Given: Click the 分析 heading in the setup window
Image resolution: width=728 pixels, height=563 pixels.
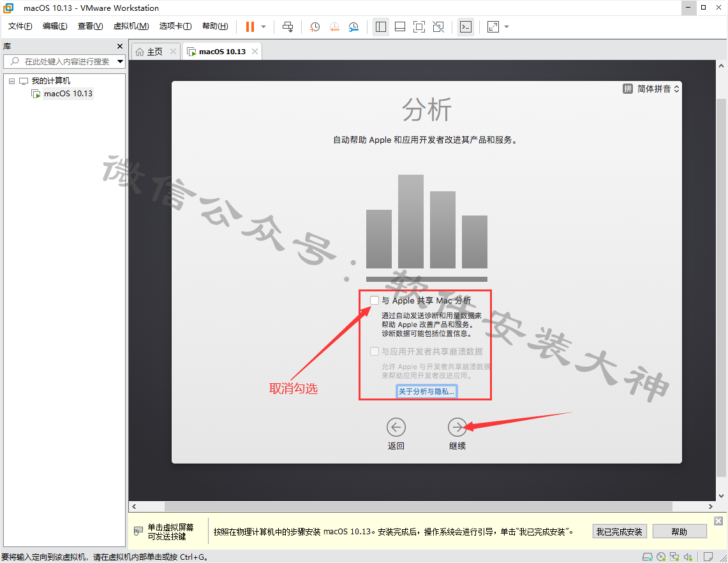Looking at the screenshot, I should (427, 110).
